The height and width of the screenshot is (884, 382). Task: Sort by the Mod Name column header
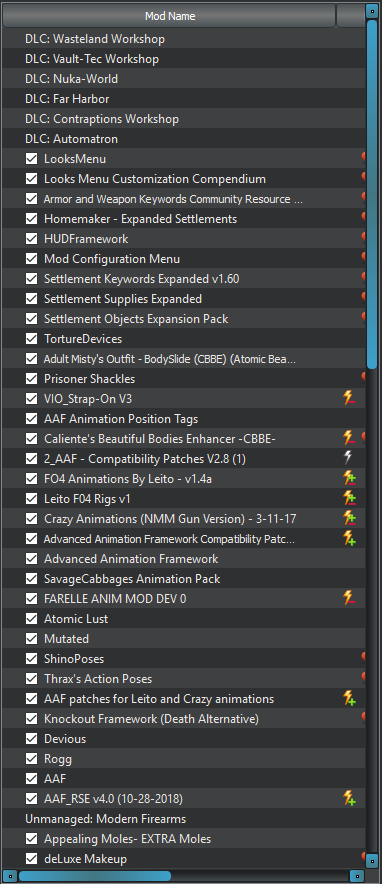coord(170,16)
